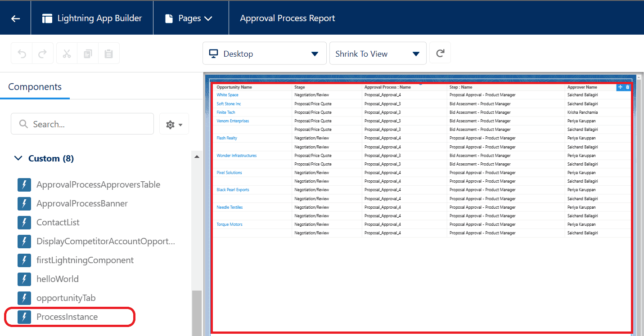Click Lightning App Builder label
The image size is (644, 336).
click(99, 18)
